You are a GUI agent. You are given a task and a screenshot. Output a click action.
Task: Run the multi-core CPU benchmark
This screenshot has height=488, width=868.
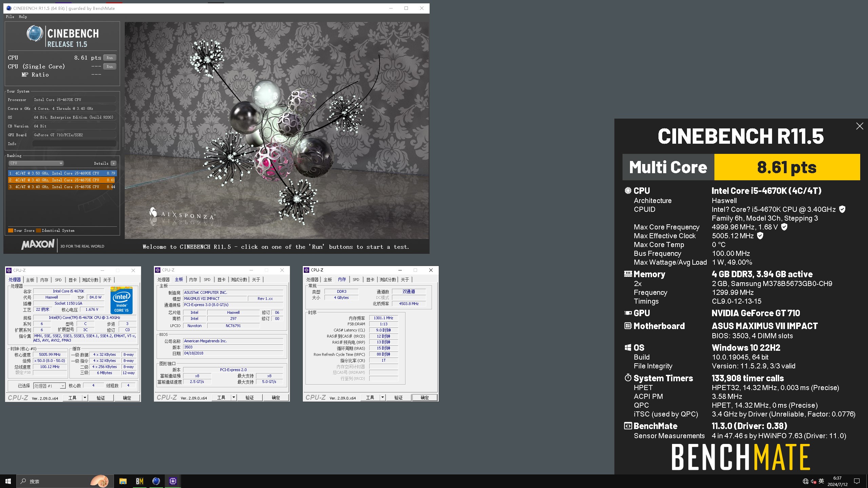click(x=110, y=58)
